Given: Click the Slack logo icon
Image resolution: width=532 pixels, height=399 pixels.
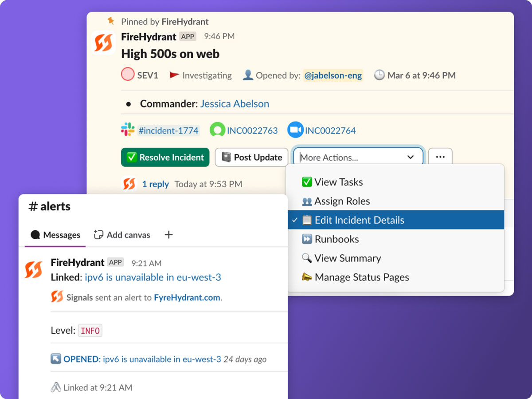Looking at the screenshot, I should pyautogui.click(x=128, y=130).
